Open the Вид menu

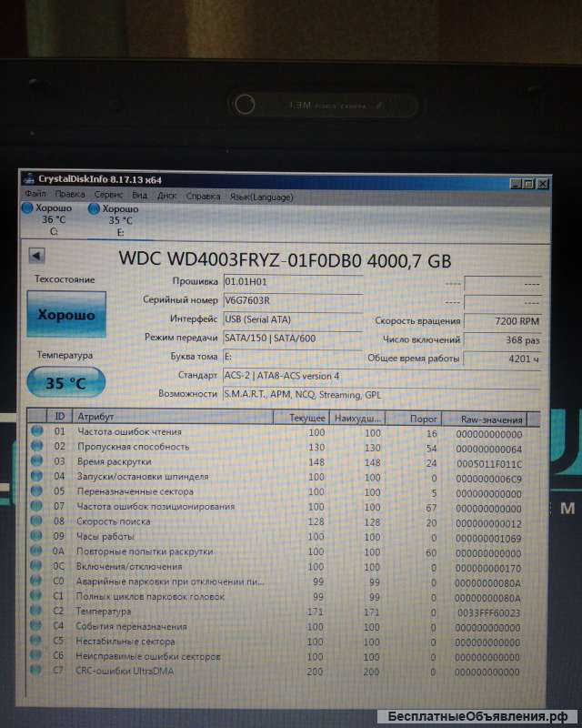[140, 195]
